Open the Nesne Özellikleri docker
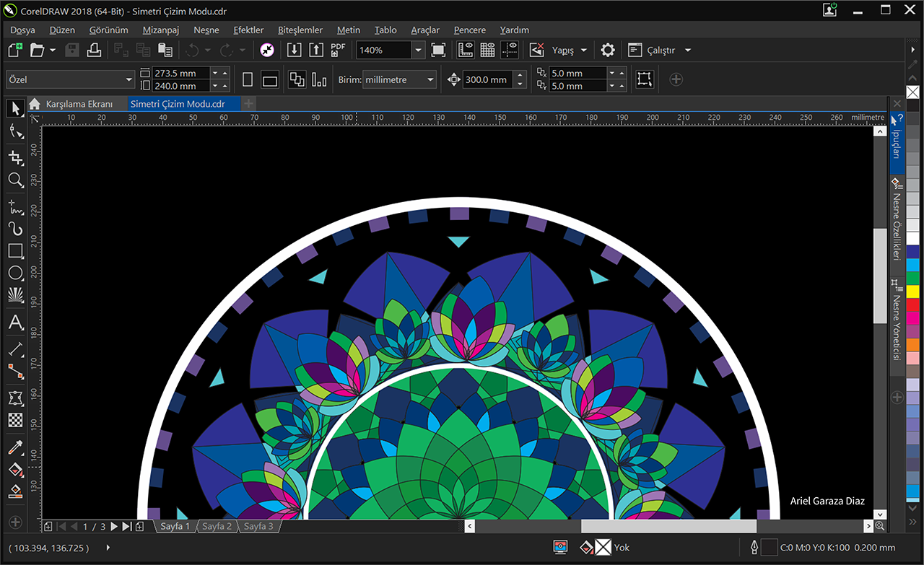The width and height of the screenshot is (924, 565). (897, 221)
